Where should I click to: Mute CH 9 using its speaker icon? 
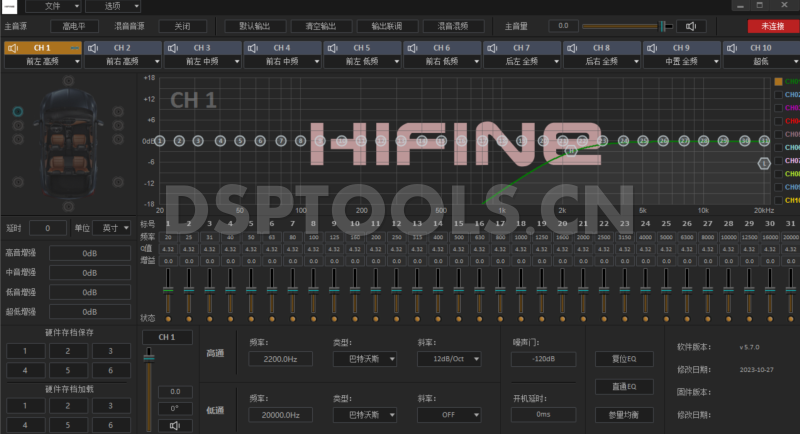[x=652, y=48]
